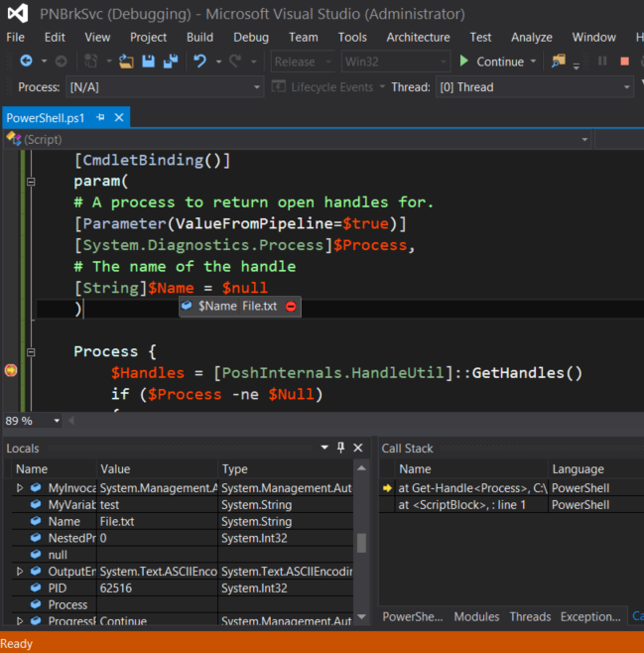This screenshot has width=644, height=653.
Task: Close the PowerShell.ps1 tab
Action: pyautogui.click(x=119, y=117)
